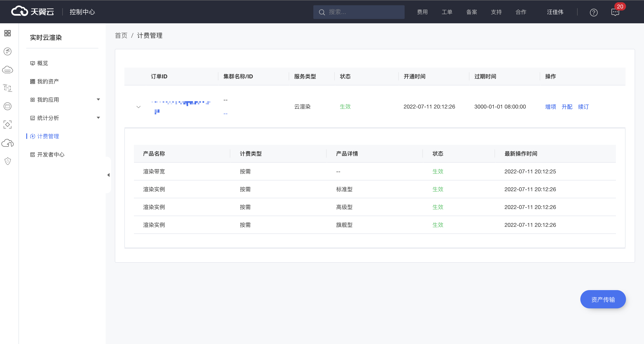Select 我的应用 menu item
Viewport: 644px width, 344px height.
[x=48, y=100]
